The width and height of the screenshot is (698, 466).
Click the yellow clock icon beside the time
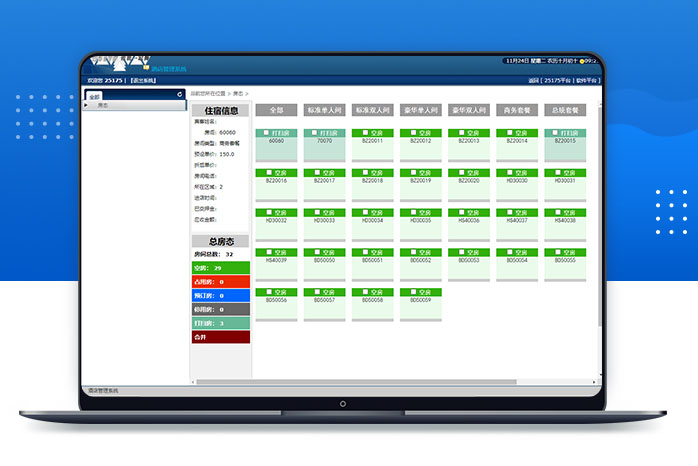(581, 61)
